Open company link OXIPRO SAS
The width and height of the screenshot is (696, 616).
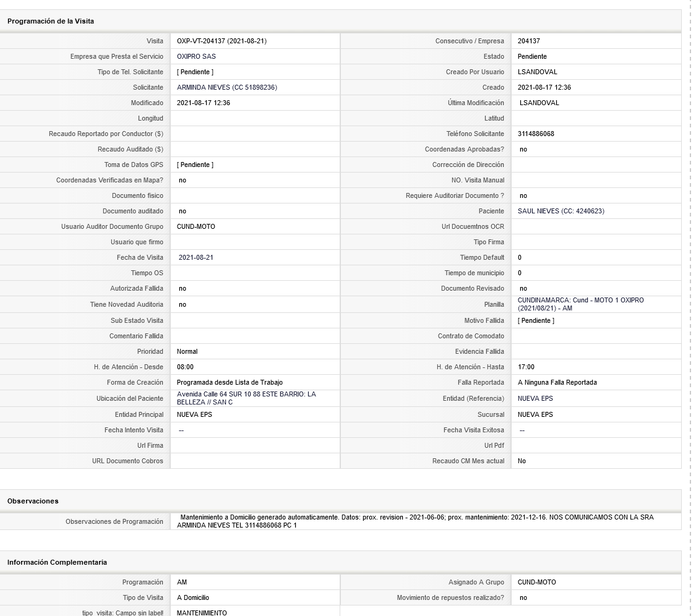196,56
